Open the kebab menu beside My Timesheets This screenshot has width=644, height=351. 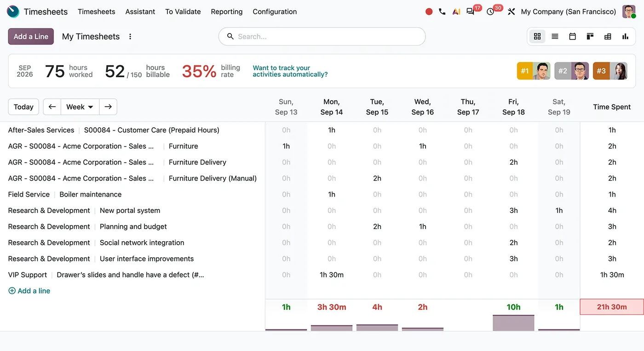click(x=130, y=36)
